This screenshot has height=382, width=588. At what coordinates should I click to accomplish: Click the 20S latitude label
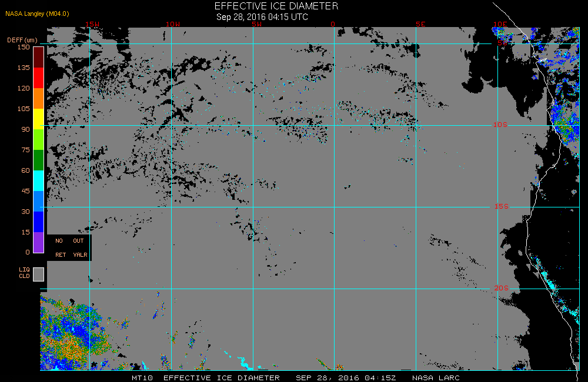tap(502, 289)
